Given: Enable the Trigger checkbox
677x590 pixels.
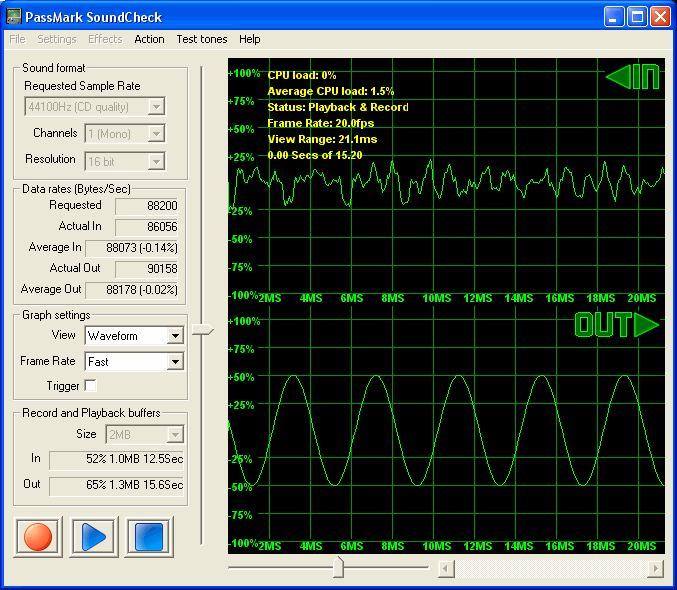Looking at the screenshot, I should click(x=91, y=386).
